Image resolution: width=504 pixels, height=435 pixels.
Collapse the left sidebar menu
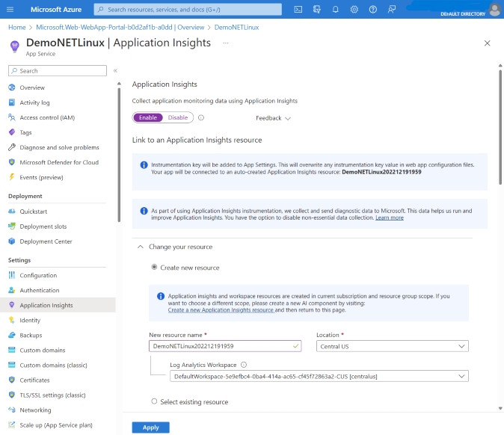[115, 71]
